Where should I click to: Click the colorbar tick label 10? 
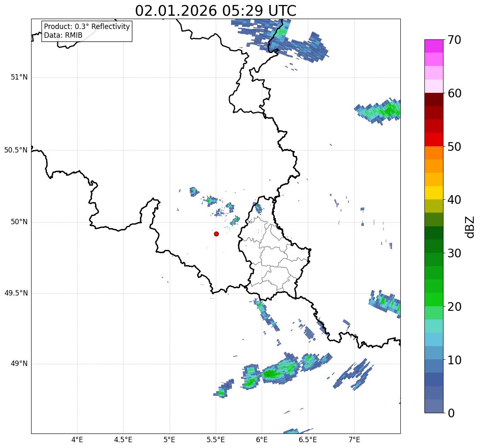pos(454,360)
